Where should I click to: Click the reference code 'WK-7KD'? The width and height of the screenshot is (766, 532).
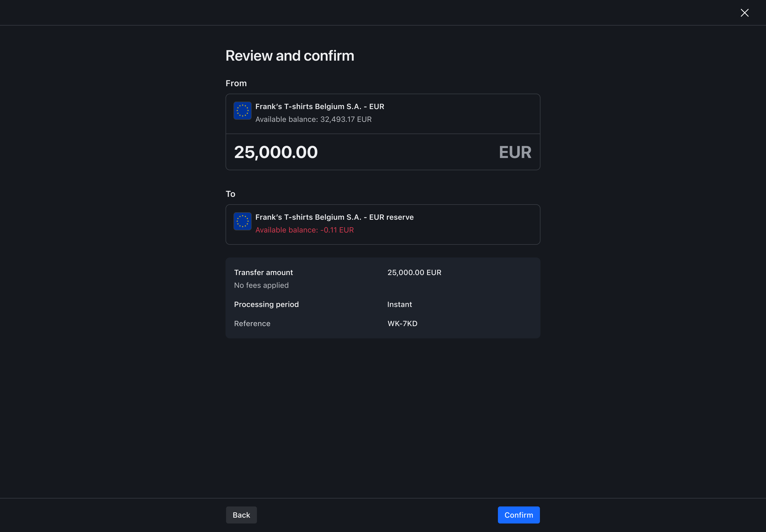point(402,323)
